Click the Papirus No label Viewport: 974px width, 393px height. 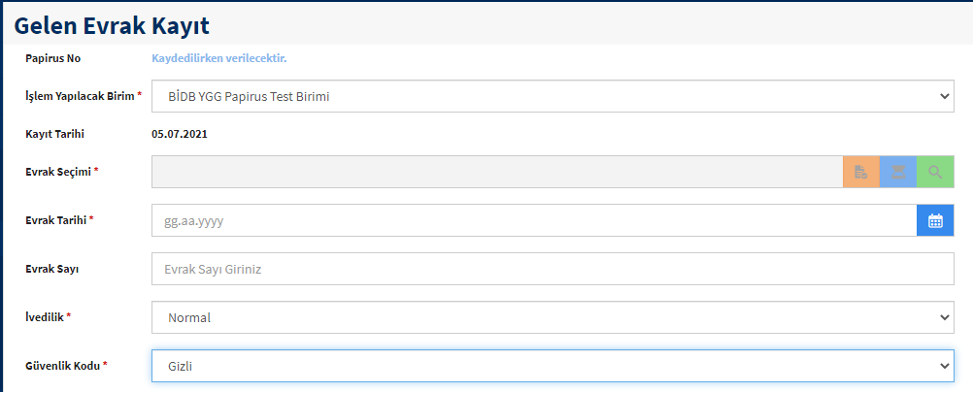[x=53, y=59]
